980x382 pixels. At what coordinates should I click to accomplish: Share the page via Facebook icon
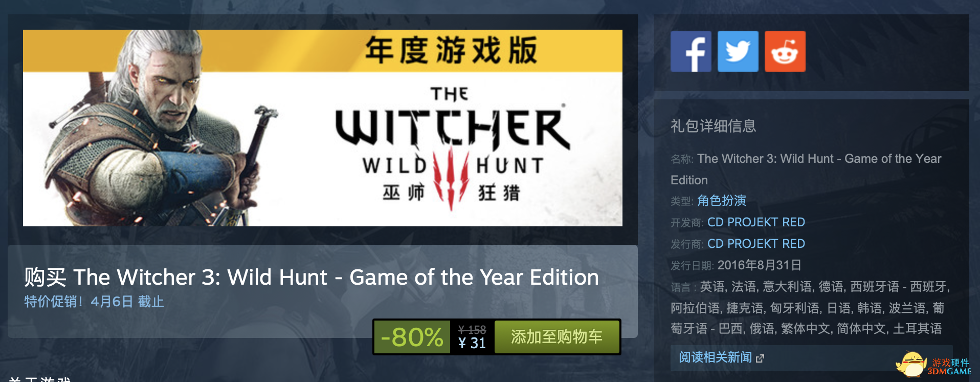tap(691, 51)
